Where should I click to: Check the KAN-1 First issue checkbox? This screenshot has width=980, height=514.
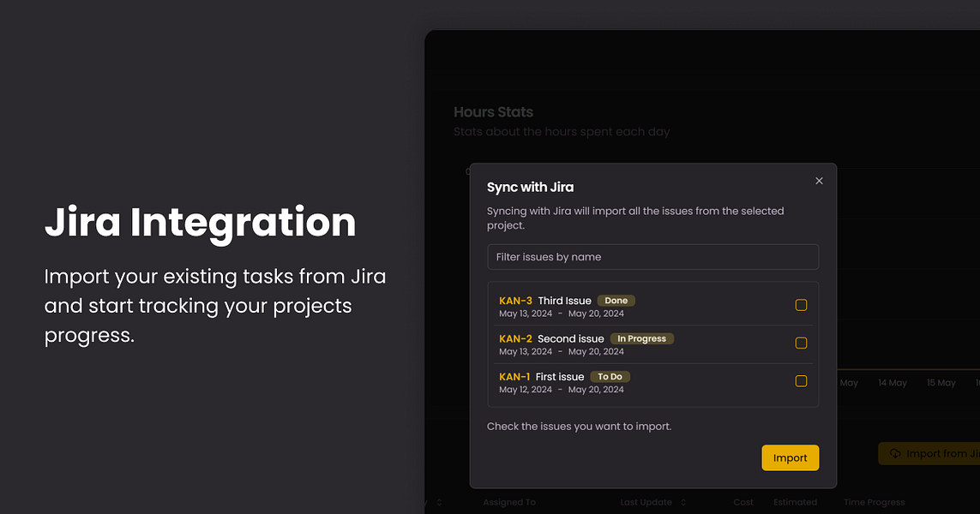point(801,381)
